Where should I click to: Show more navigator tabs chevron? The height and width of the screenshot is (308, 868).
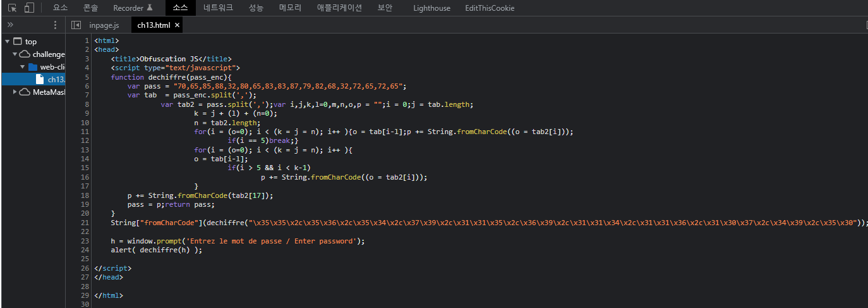click(x=10, y=25)
